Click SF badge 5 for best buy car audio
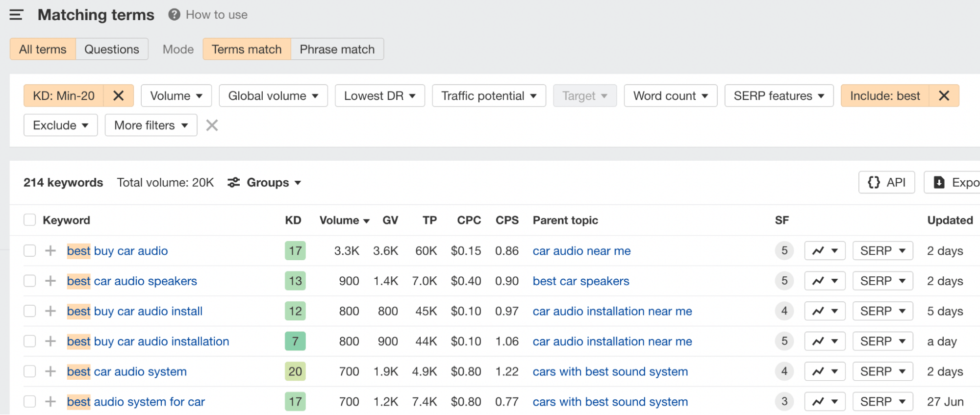 784,251
